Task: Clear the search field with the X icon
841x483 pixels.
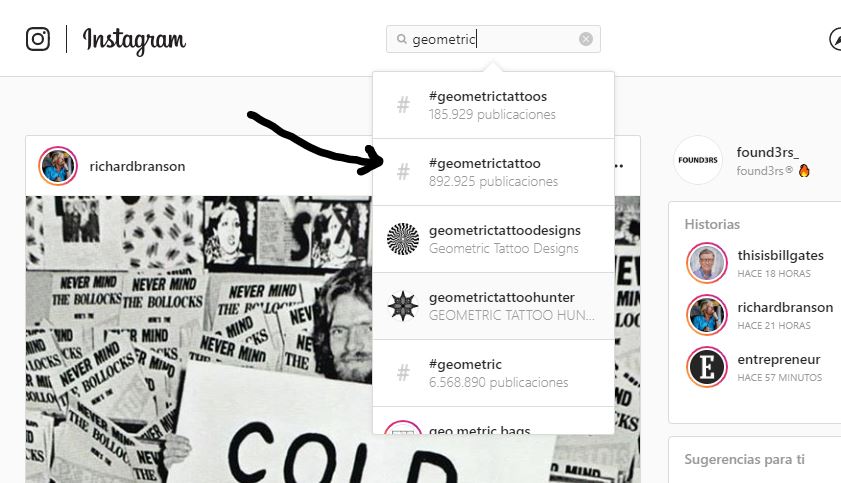Action: [586, 39]
